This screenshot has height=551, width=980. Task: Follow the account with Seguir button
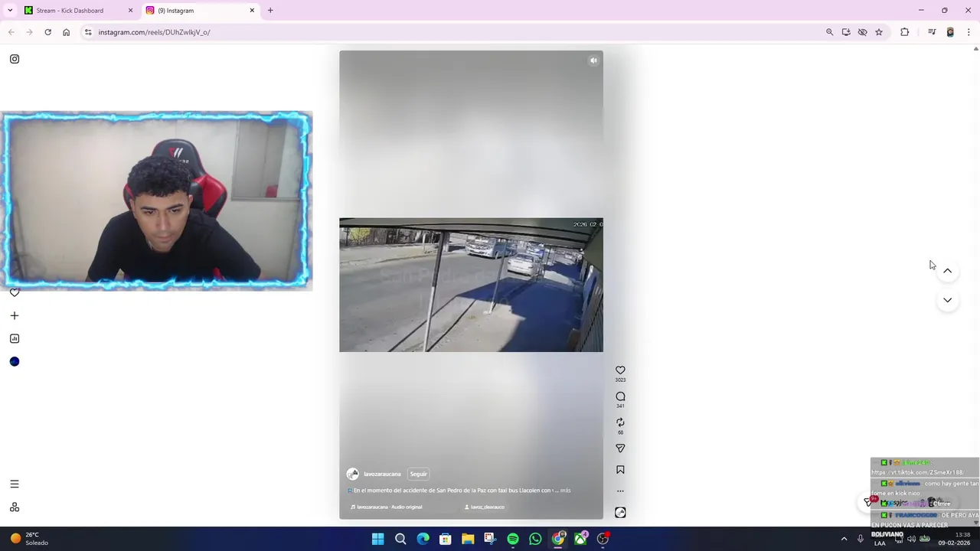point(418,474)
